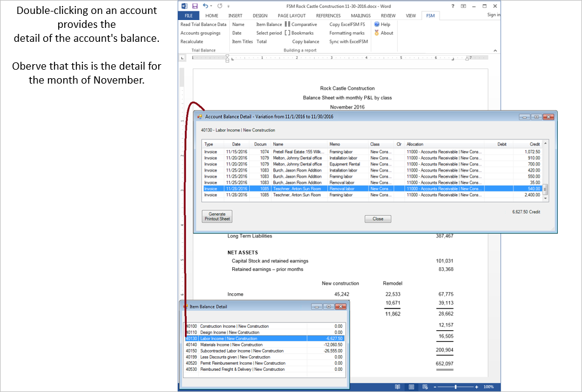Open the FSM ribbon tab

tap(430, 16)
